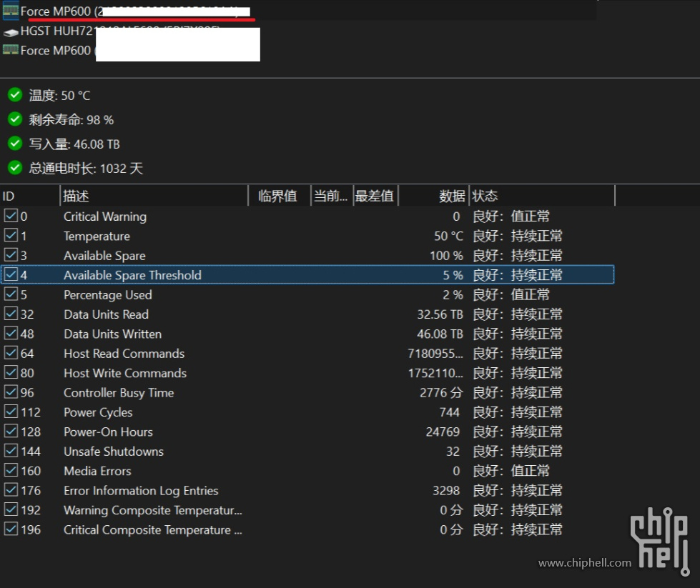Toggle checkbox for Media Errors row

[x=11, y=471]
